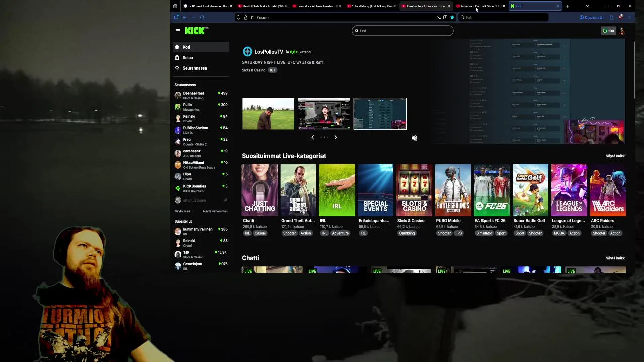Open Special Events category card
This screenshot has height=362, width=644.
pyautogui.click(x=375, y=190)
